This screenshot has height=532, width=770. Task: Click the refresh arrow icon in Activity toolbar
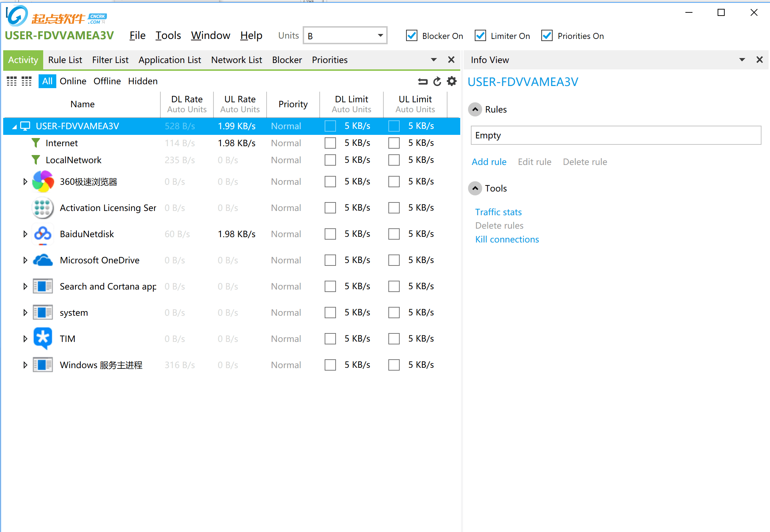(437, 81)
